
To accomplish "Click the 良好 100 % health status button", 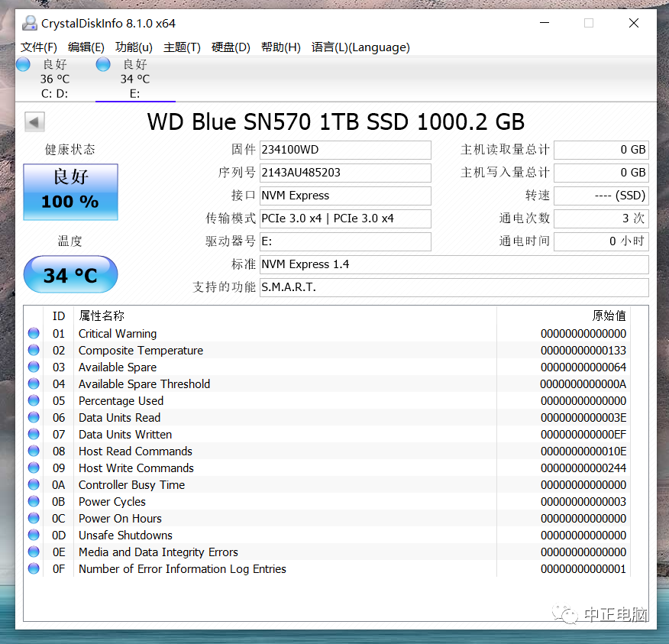I will click(71, 192).
